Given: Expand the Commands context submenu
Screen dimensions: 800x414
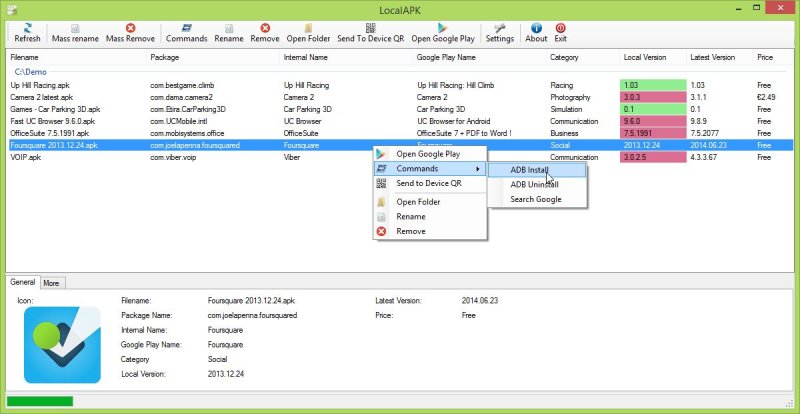Looking at the screenshot, I should [430, 168].
